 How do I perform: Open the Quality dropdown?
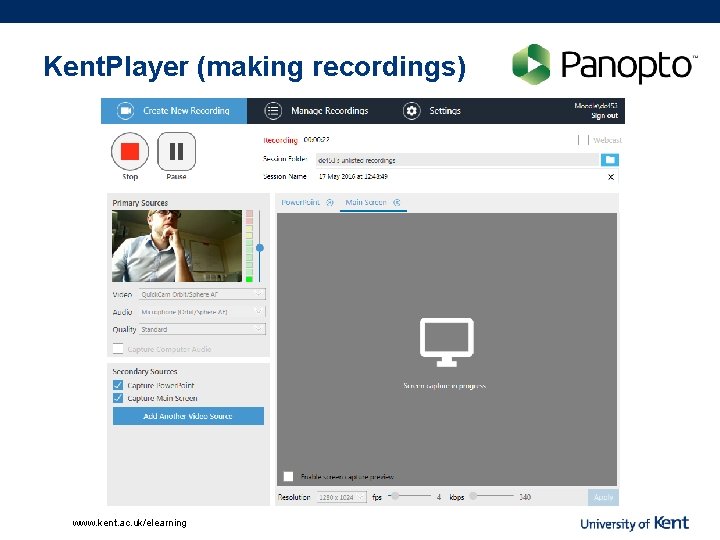(202, 329)
